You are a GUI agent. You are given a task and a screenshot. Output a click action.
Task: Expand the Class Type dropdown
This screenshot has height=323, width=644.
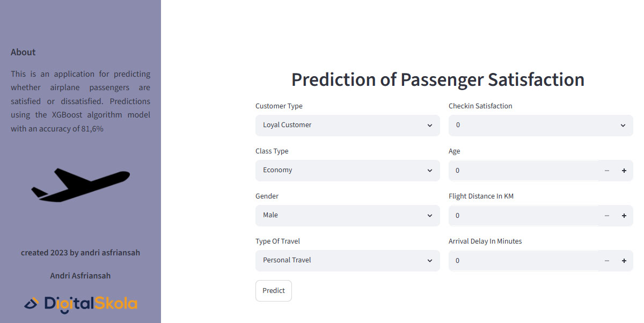(348, 170)
